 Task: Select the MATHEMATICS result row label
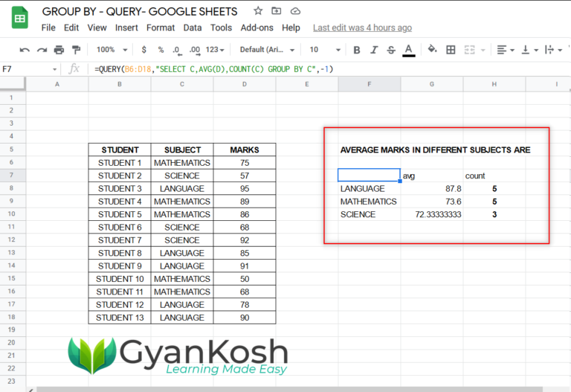tap(370, 202)
